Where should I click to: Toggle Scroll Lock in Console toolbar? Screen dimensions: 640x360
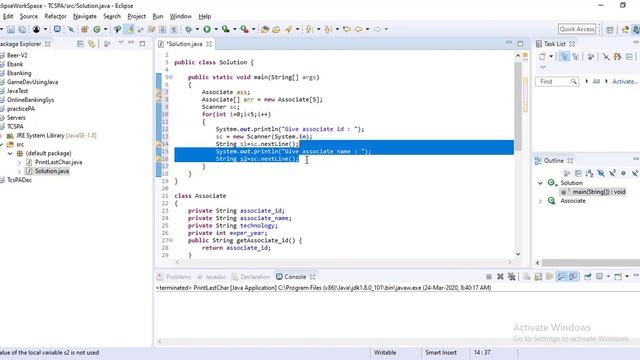(x=538, y=277)
